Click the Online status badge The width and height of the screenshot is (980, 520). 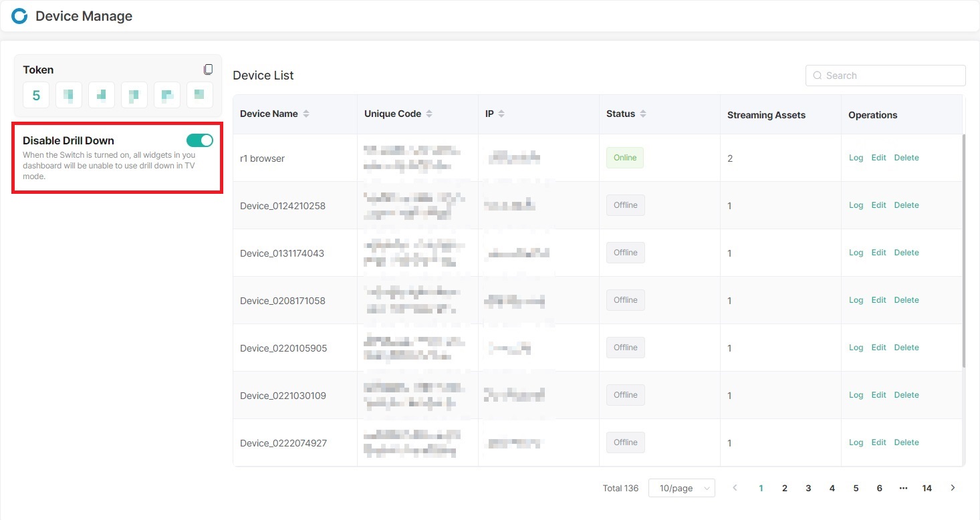pyautogui.click(x=625, y=158)
